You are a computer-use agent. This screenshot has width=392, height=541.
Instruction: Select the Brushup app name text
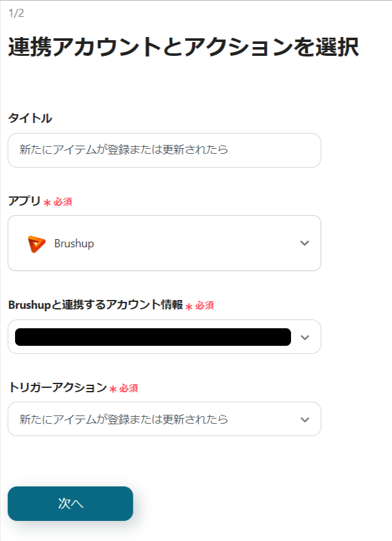click(74, 244)
